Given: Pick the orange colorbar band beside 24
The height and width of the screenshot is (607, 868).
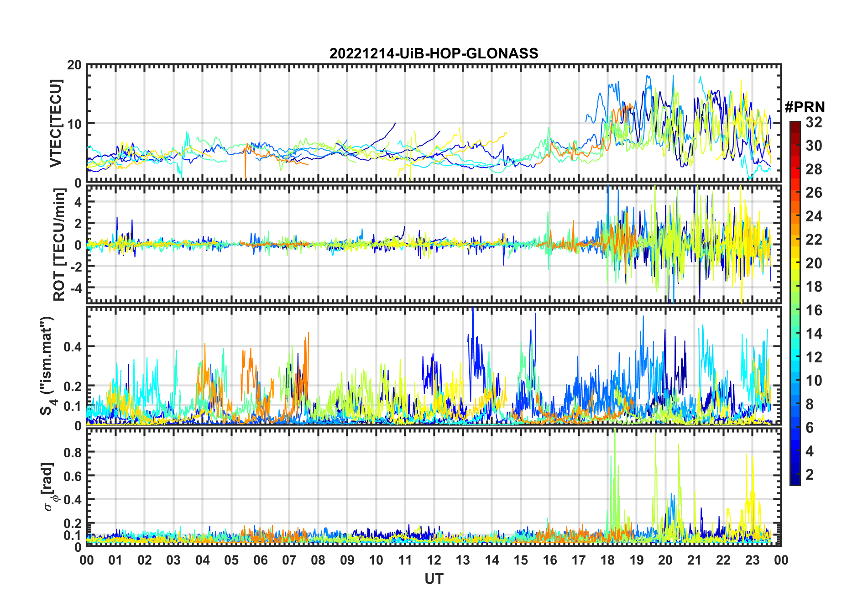Looking at the screenshot, I should click(795, 216).
